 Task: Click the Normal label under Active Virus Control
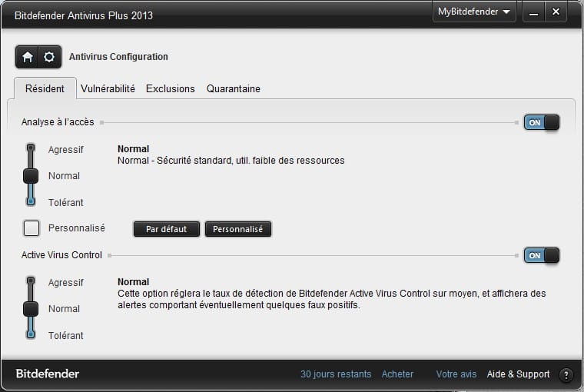(64, 309)
